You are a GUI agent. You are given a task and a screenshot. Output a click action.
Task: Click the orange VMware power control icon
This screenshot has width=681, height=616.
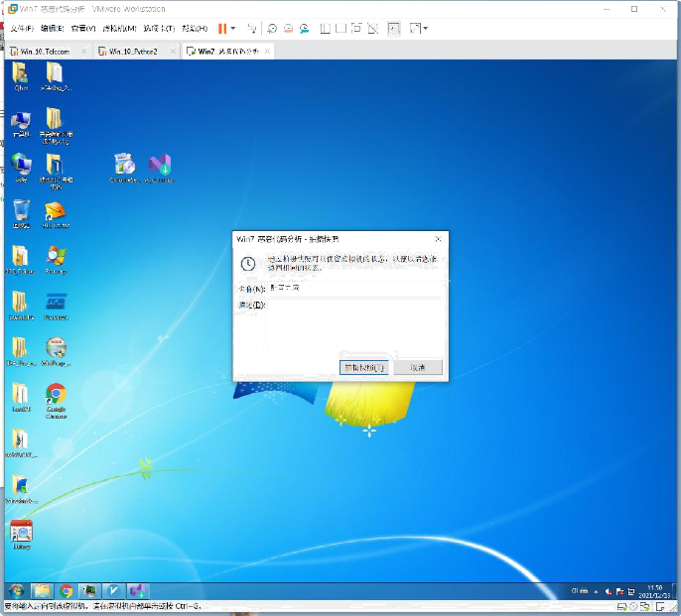click(x=220, y=29)
